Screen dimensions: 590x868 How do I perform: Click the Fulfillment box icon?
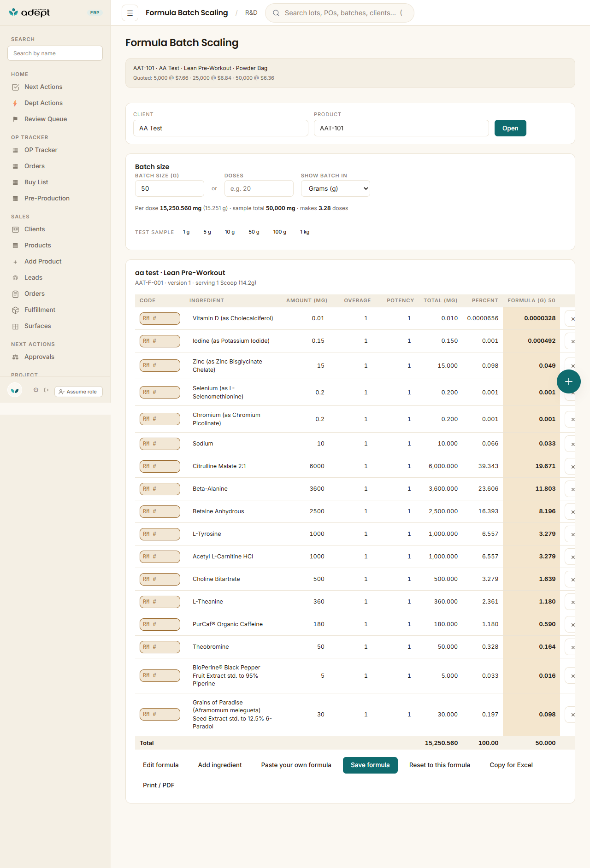[x=15, y=310]
